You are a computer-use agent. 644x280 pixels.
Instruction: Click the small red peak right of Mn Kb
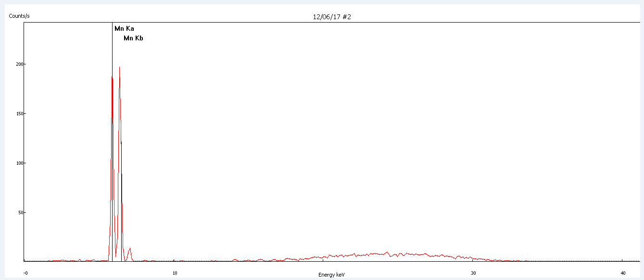coord(129,249)
